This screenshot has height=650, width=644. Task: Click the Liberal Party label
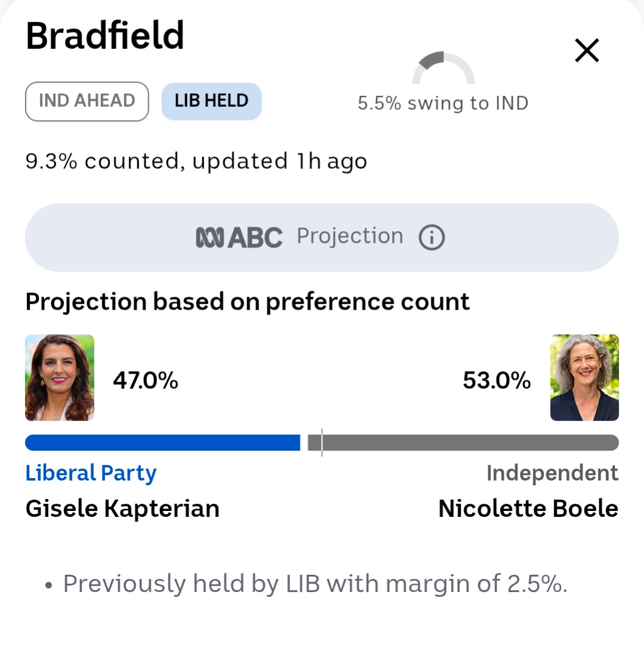(x=91, y=473)
